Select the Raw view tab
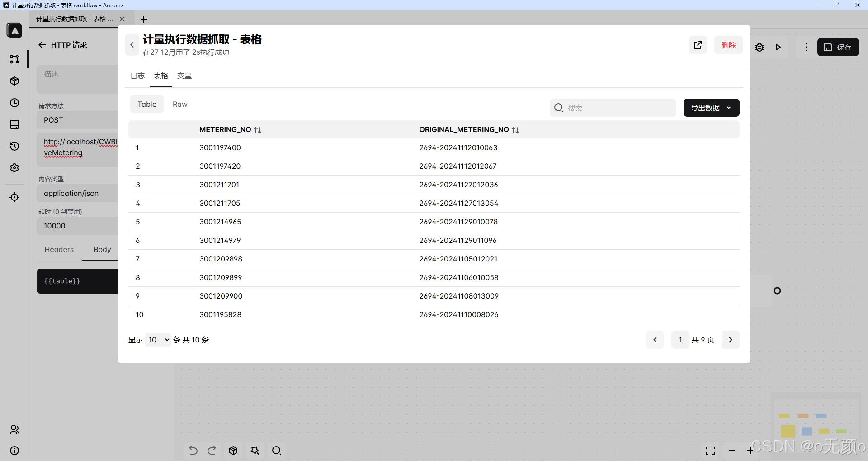The image size is (868, 461). point(180,104)
